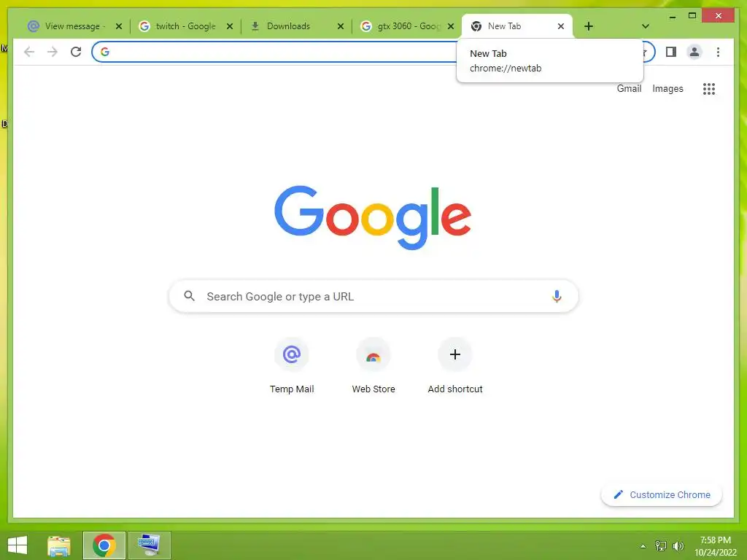Maximize the Chrome window
This screenshot has height=560, width=747.
692,16
